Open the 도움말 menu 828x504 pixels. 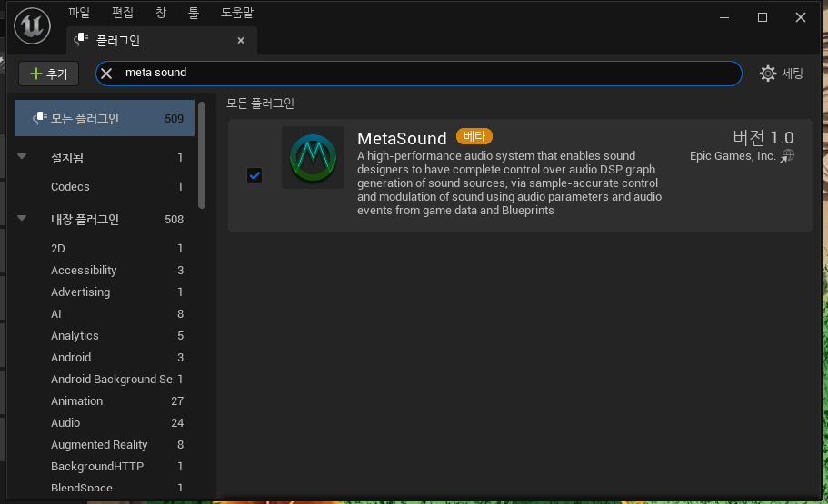(x=237, y=13)
